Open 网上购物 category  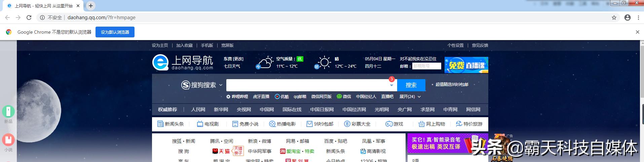pyautogui.click(x=431, y=124)
